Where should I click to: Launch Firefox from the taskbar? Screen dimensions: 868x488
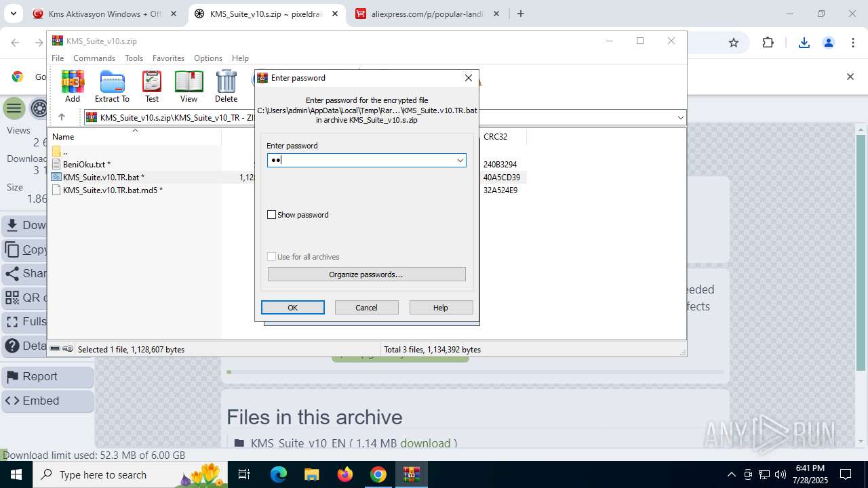click(345, 474)
